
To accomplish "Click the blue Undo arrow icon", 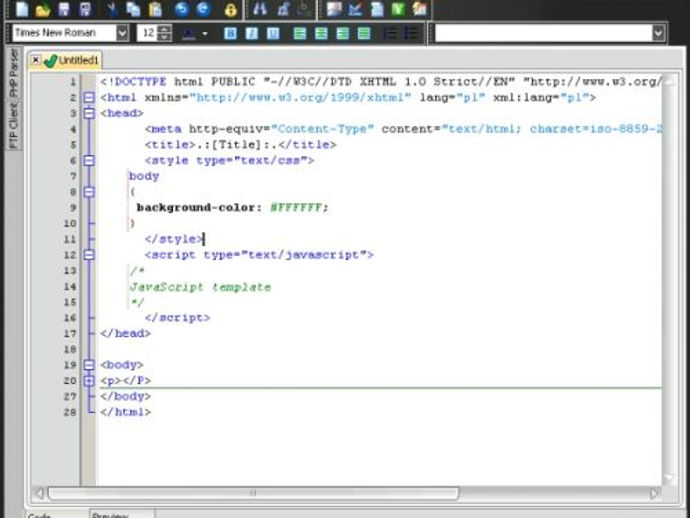I will point(181,9).
